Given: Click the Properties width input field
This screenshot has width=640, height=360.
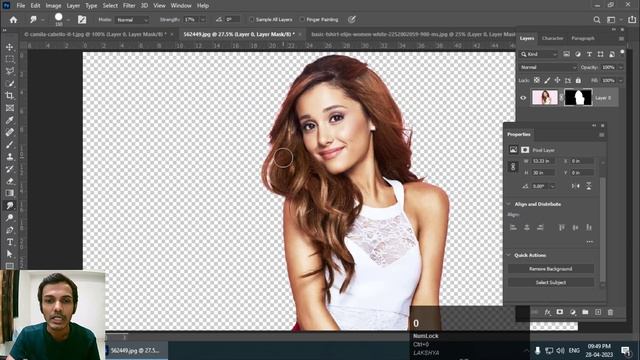Looking at the screenshot, I should (x=543, y=161).
